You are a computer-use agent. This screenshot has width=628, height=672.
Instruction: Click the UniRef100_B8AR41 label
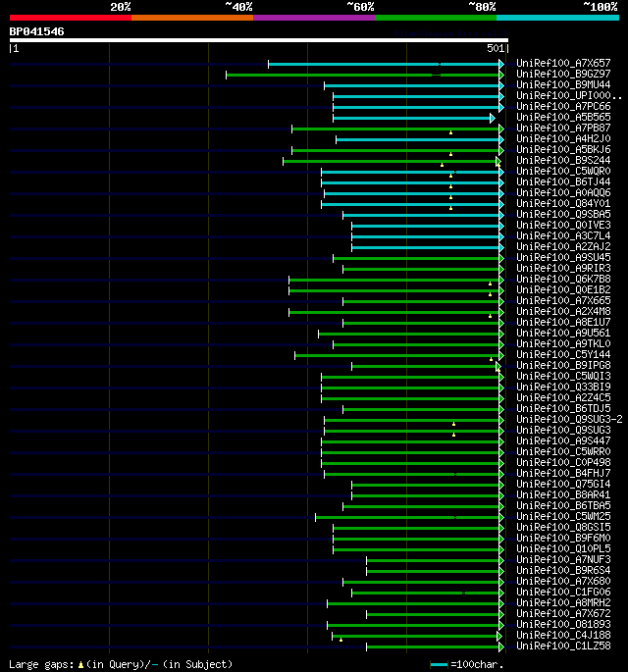[563, 495]
